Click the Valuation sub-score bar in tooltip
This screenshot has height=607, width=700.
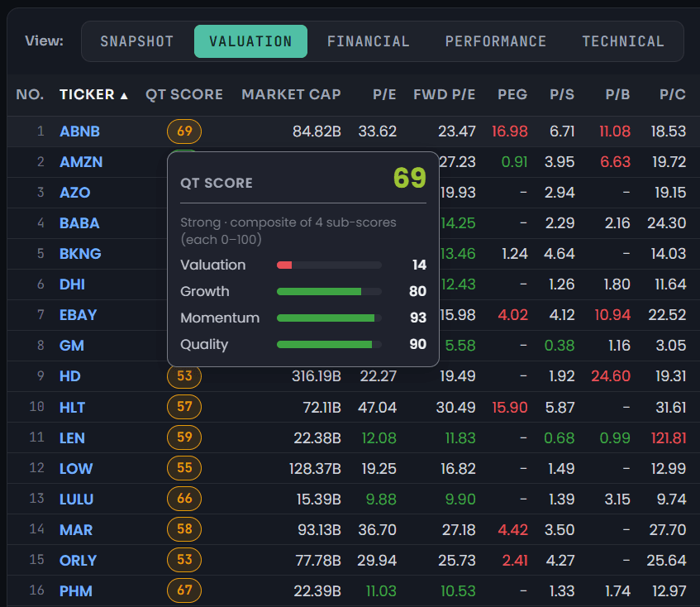pyautogui.click(x=329, y=265)
